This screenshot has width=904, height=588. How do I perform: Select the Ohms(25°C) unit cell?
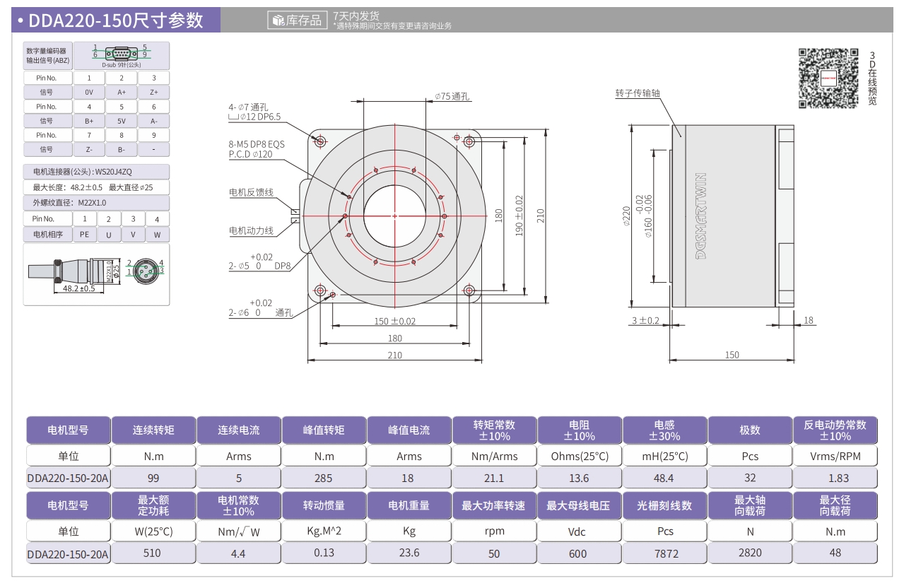[580, 456]
